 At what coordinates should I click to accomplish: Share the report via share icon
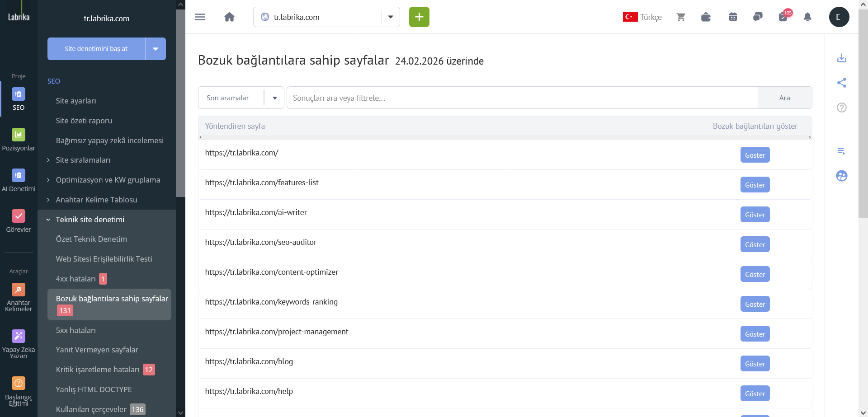(x=841, y=83)
